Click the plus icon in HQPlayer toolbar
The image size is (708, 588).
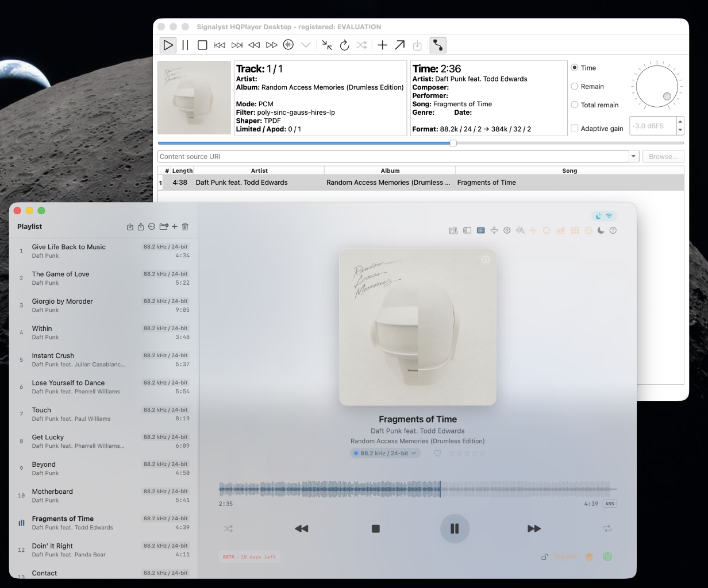382,45
